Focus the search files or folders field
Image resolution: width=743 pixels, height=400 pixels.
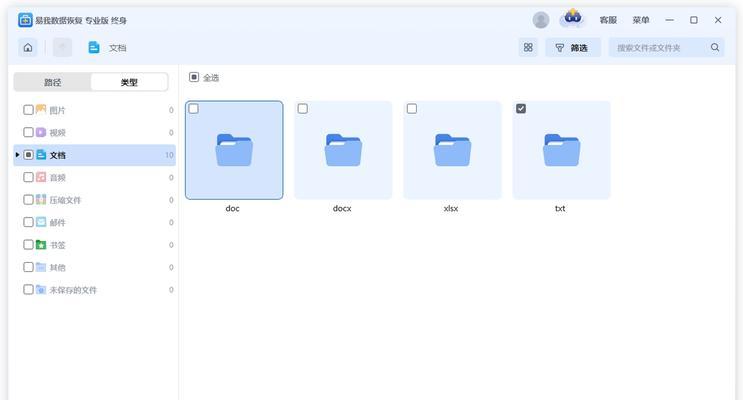click(x=666, y=47)
